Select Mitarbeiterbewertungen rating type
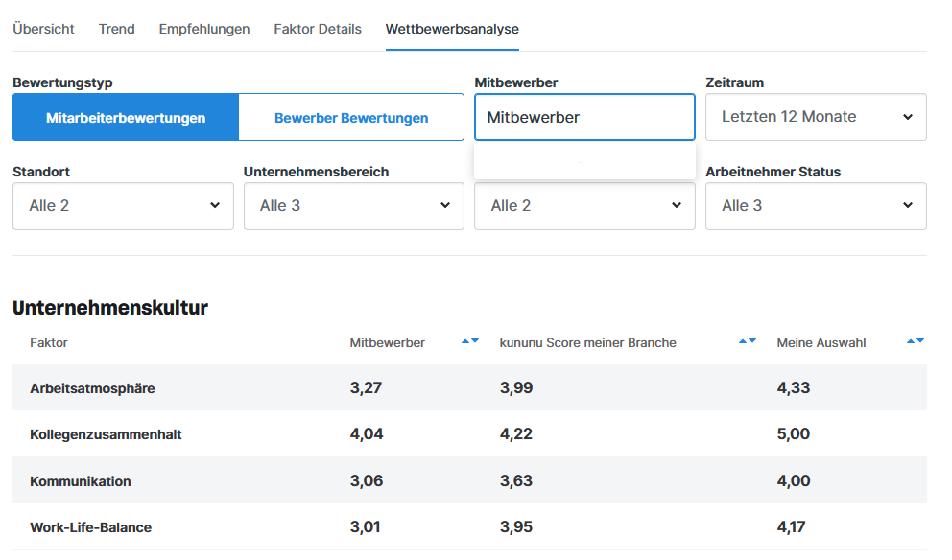Image resolution: width=952 pixels, height=560 pixels. click(x=126, y=118)
